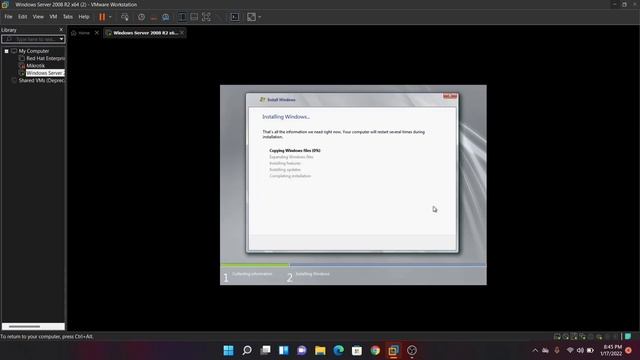This screenshot has height=360, width=640.
Task: Select My Computer in the library
Action: (x=33, y=51)
